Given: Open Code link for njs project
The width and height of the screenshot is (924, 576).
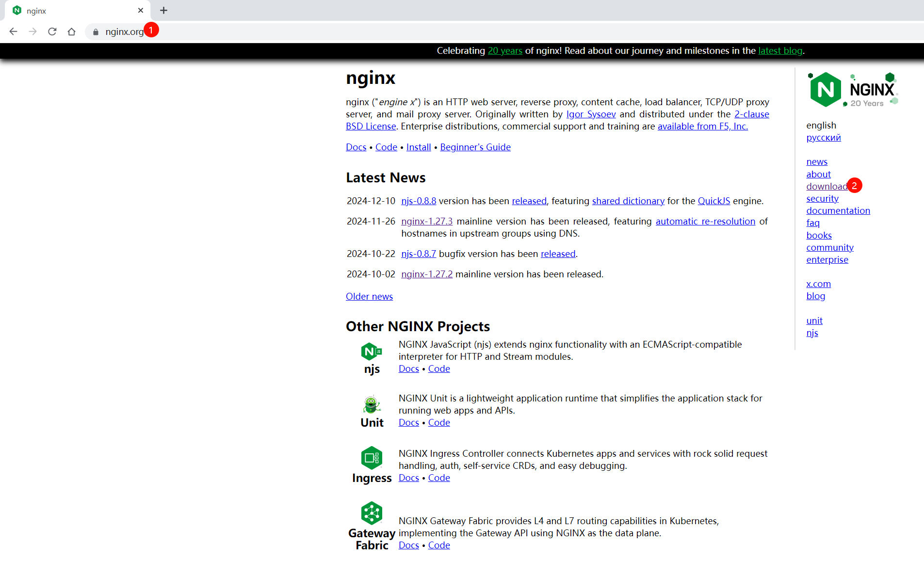Looking at the screenshot, I should (439, 368).
